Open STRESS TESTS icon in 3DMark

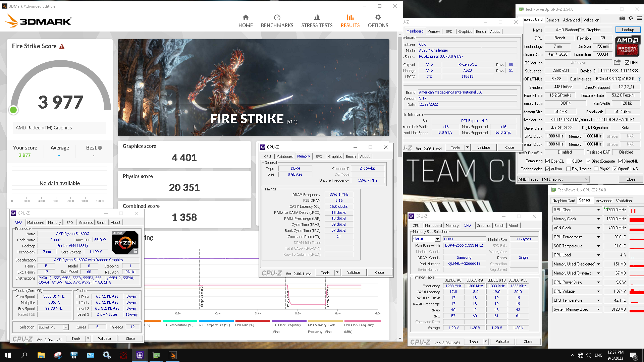click(317, 17)
